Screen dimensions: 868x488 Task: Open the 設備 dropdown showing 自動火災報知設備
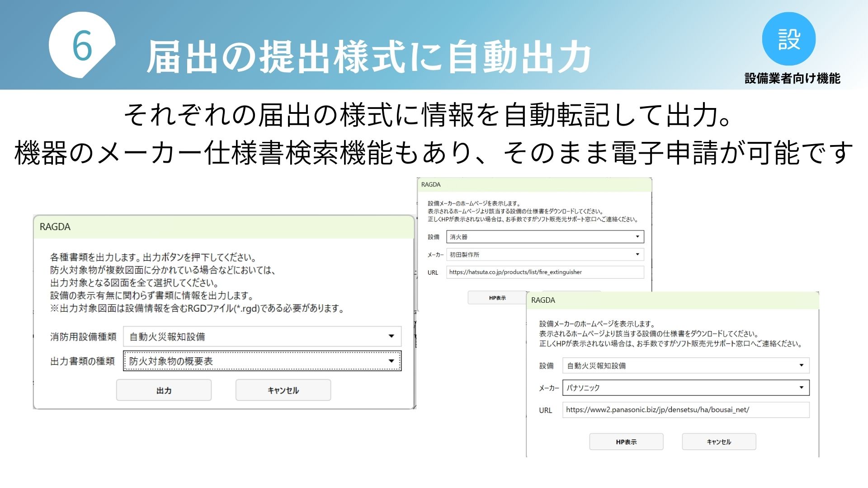click(x=685, y=366)
